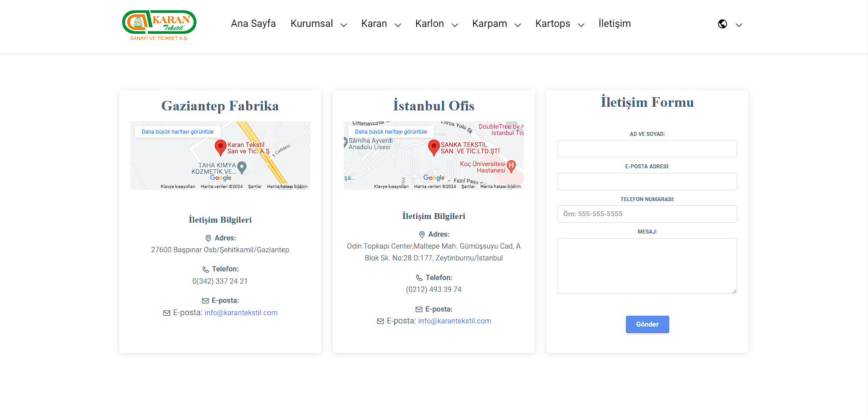Open the globe language selector

coord(730,24)
